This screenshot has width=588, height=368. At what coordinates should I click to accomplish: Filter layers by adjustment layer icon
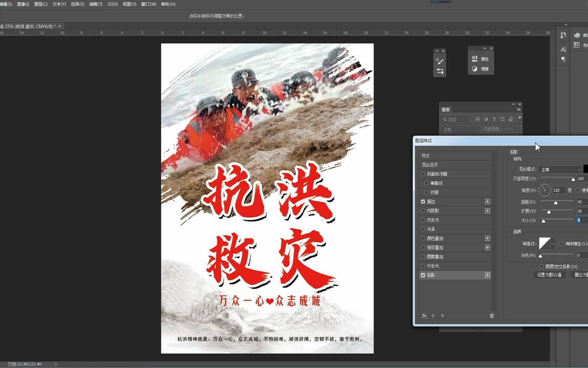coord(486,119)
